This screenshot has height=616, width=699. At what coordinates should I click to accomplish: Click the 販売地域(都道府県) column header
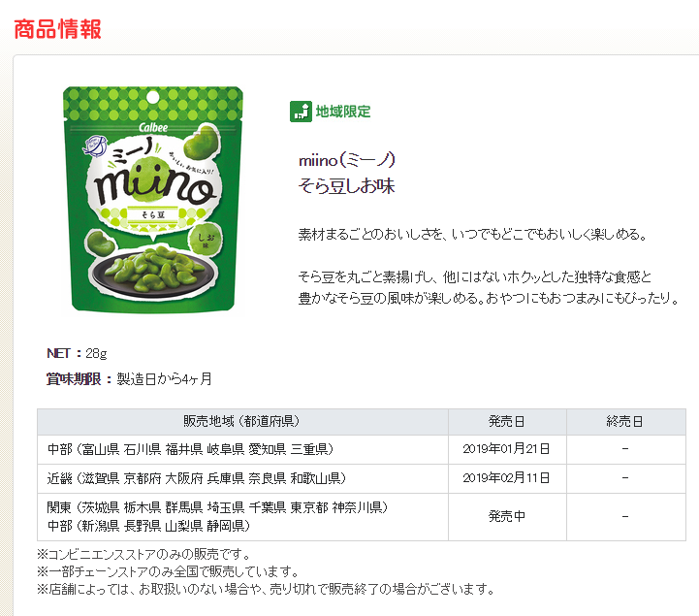(x=241, y=422)
